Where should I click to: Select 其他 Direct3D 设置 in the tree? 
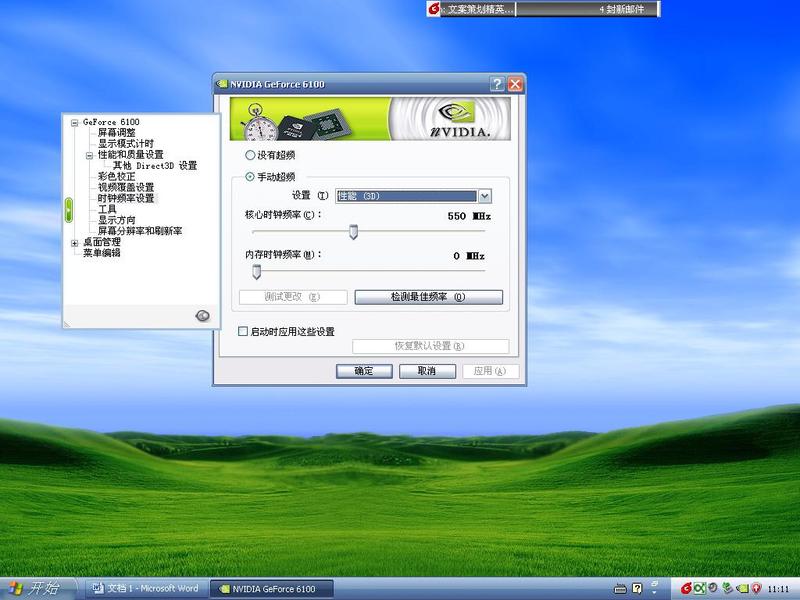pyautogui.click(x=155, y=166)
